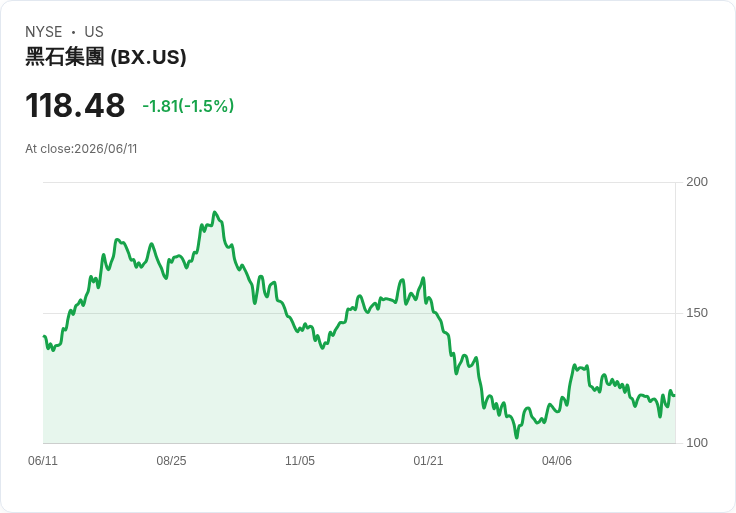The image size is (736, 513).
Task: Click the 100 y-axis price label
Action: click(697, 443)
